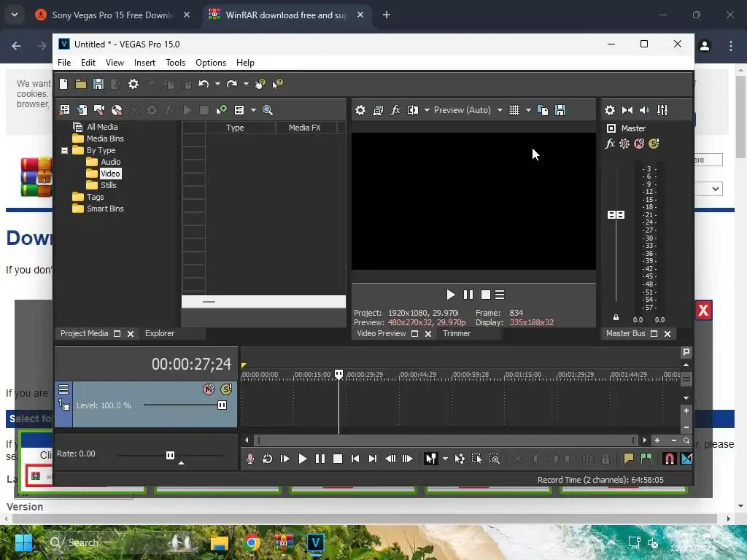Screen dimensions: 747x560
Task: Collapse the By Type tree node
Action: click(x=64, y=150)
